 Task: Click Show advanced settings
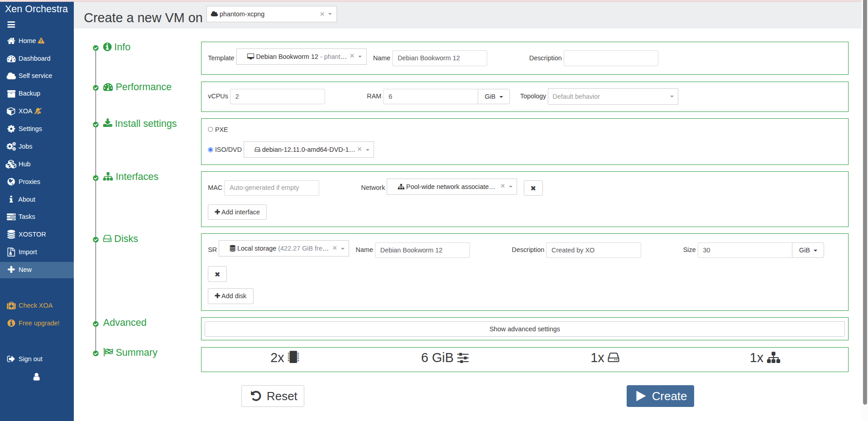pos(524,329)
